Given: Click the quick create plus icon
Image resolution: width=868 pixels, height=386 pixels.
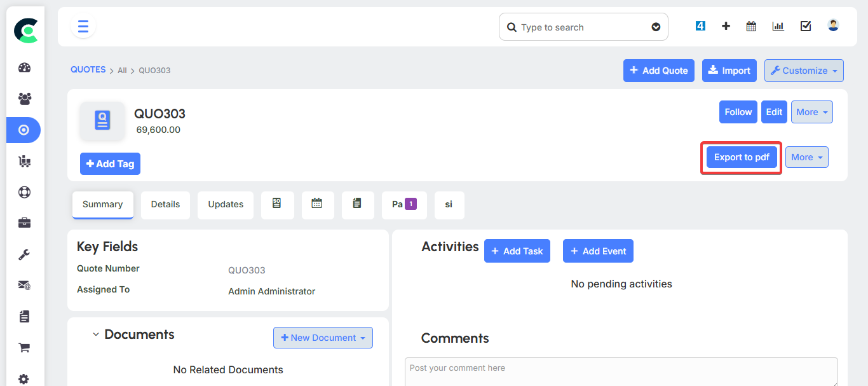Looking at the screenshot, I should (x=726, y=27).
